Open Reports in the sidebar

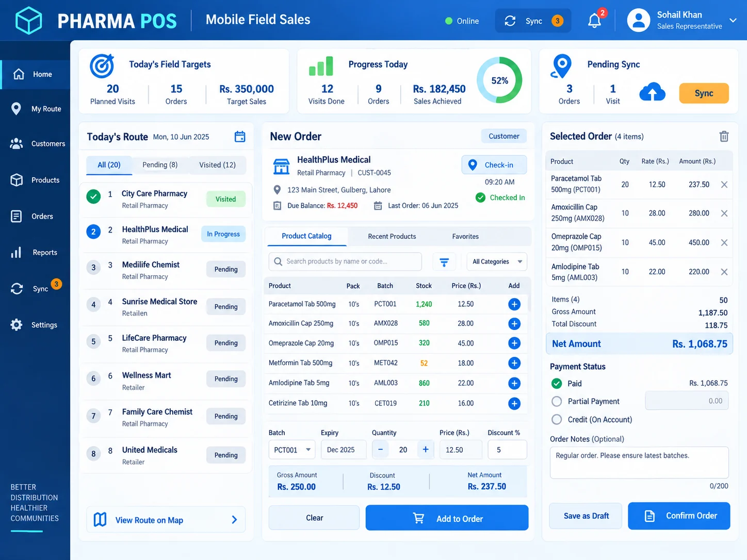pos(35,253)
